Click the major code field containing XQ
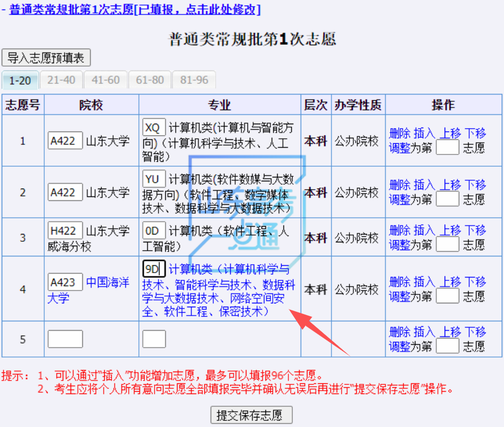This screenshot has height=427, width=504. 154,128
